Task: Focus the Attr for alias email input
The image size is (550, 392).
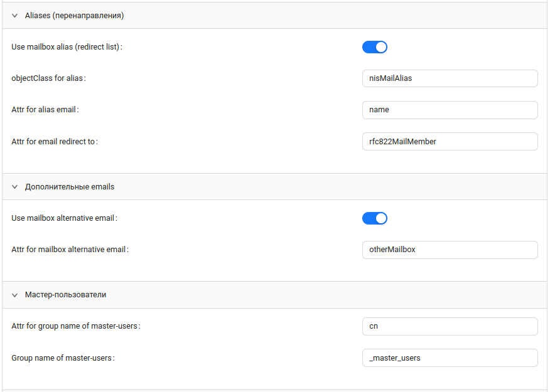Action: pos(450,110)
